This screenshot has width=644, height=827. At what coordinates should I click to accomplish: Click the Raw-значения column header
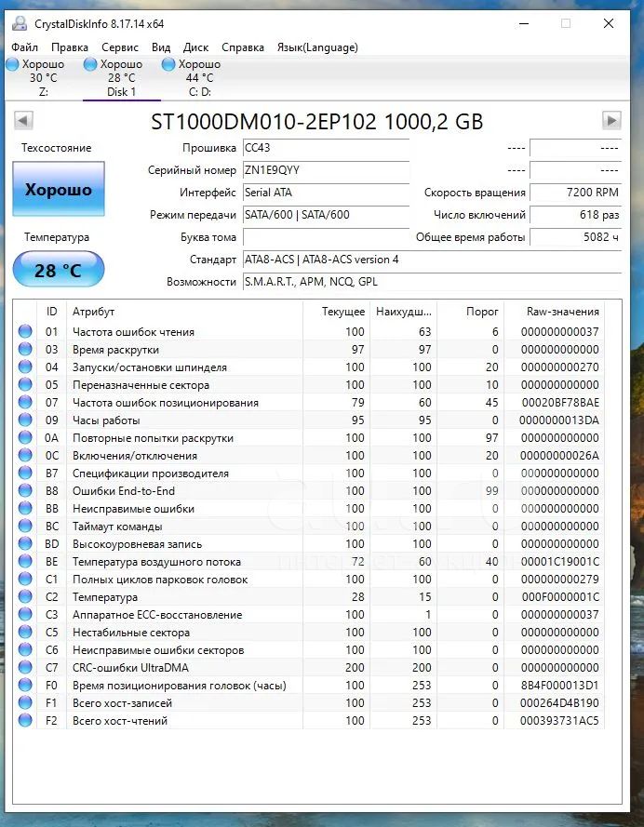pos(555,312)
